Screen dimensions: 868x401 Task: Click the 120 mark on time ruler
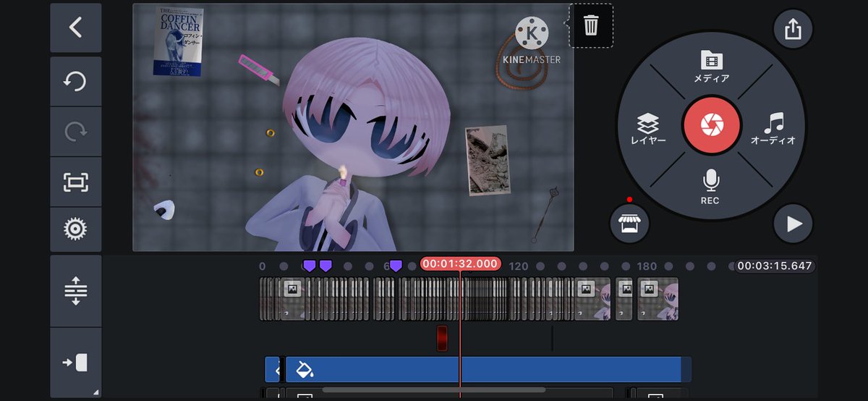point(519,266)
